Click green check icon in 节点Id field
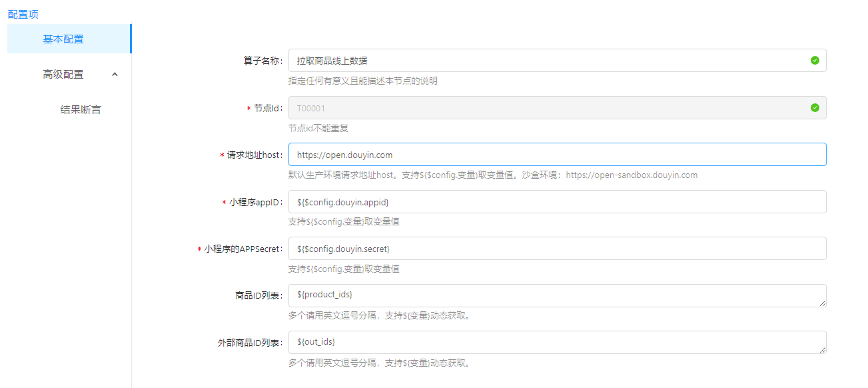The height and width of the screenshot is (388, 868). point(815,108)
